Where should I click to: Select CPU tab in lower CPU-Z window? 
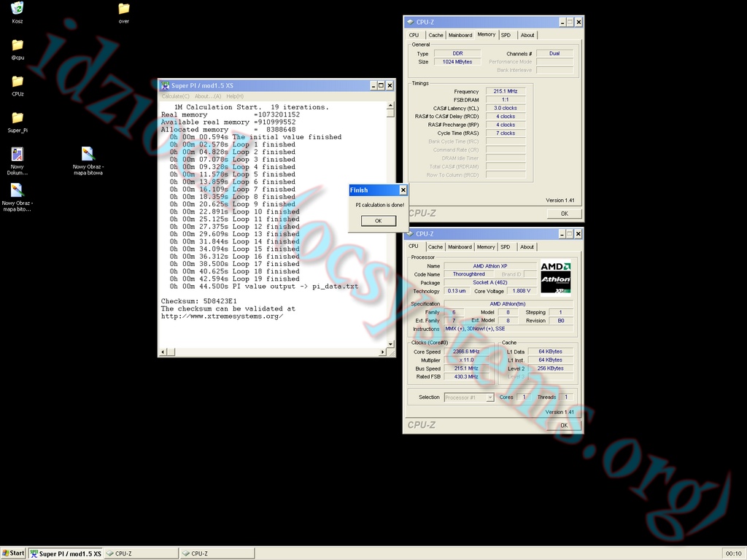(414, 246)
